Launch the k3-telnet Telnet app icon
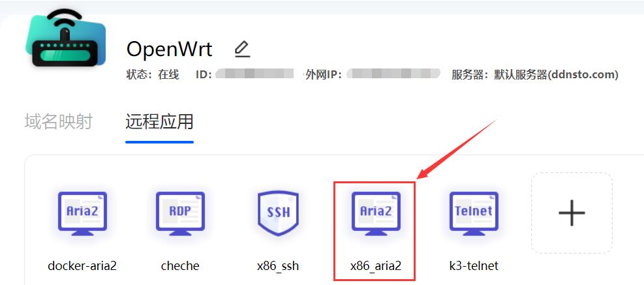Screen dimensions: 644x285 pyautogui.click(x=474, y=213)
